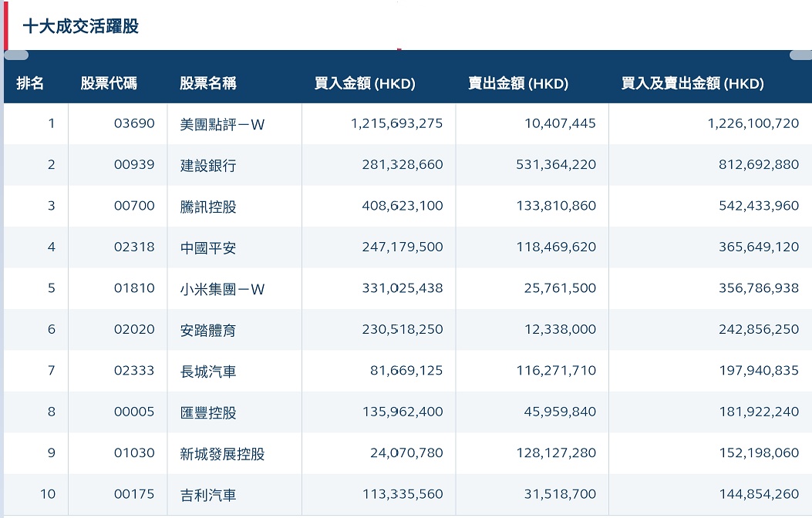The height and width of the screenshot is (518, 812).
Task: Click buy amount 230,518,250
Action: (403, 329)
